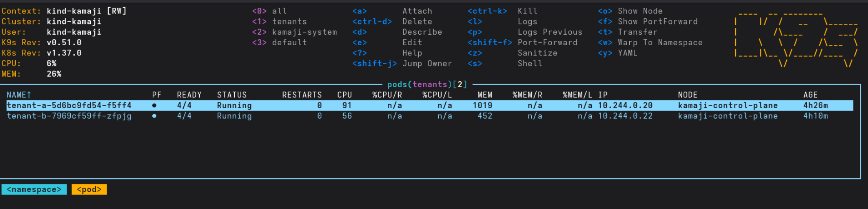Select the tenant-a-5d6bc9fd54-f5ff4 pod name
The height and width of the screenshot is (209, 868).
point(69,105)
